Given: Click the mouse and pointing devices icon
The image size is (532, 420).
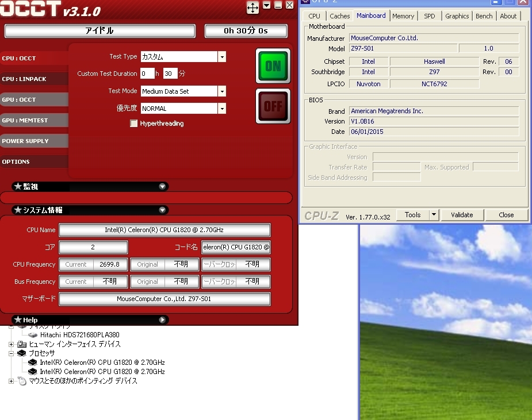Looking at the screenshot, I should (x=21, y=381).
